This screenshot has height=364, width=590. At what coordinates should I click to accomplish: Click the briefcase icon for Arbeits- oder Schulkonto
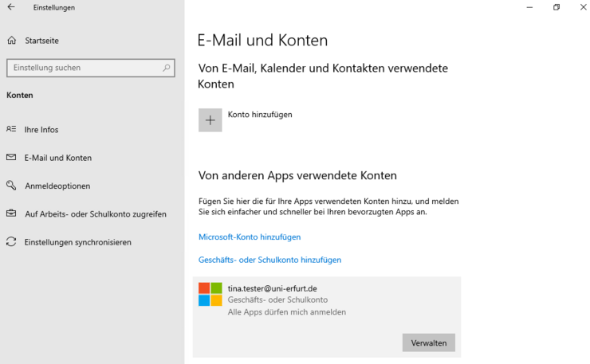(11, 213)
